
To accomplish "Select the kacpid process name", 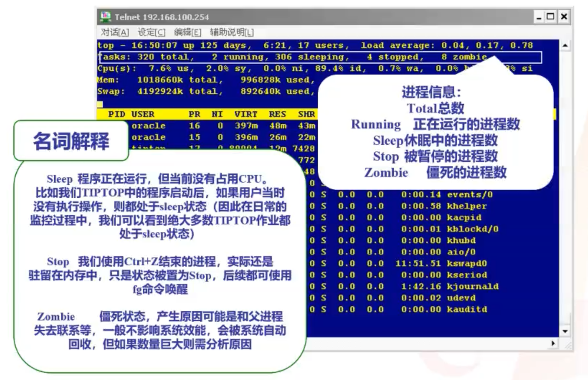I will tap(464, 218).
